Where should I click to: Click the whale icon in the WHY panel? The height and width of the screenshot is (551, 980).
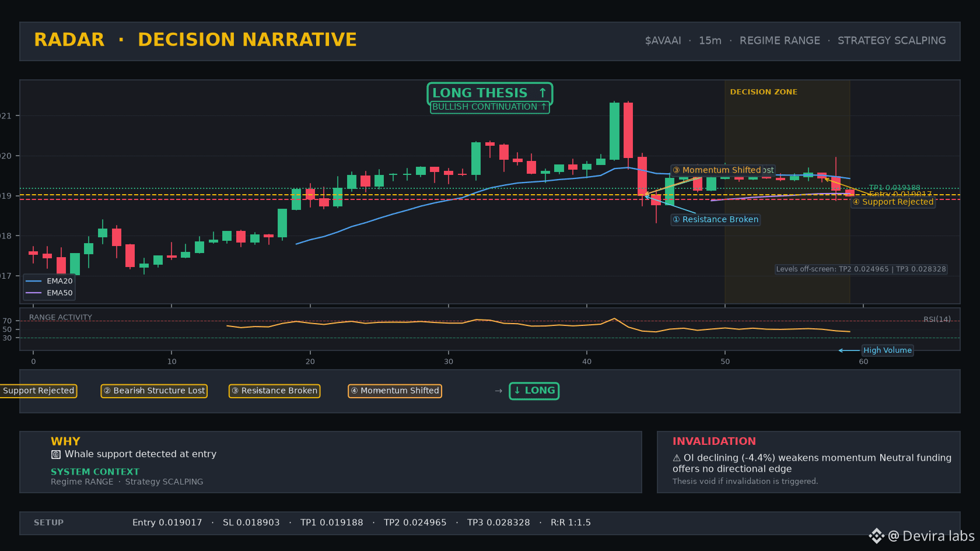tap(56, 454)
